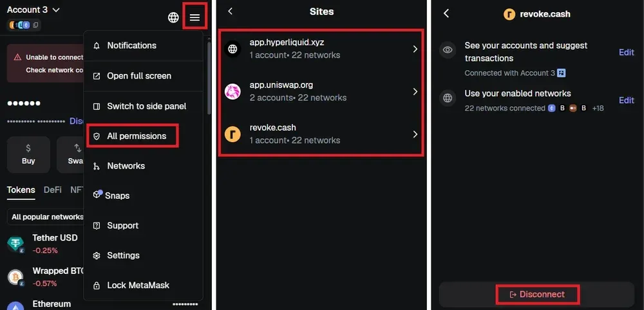Edit the connected accounts permission

tap(626, 53)
